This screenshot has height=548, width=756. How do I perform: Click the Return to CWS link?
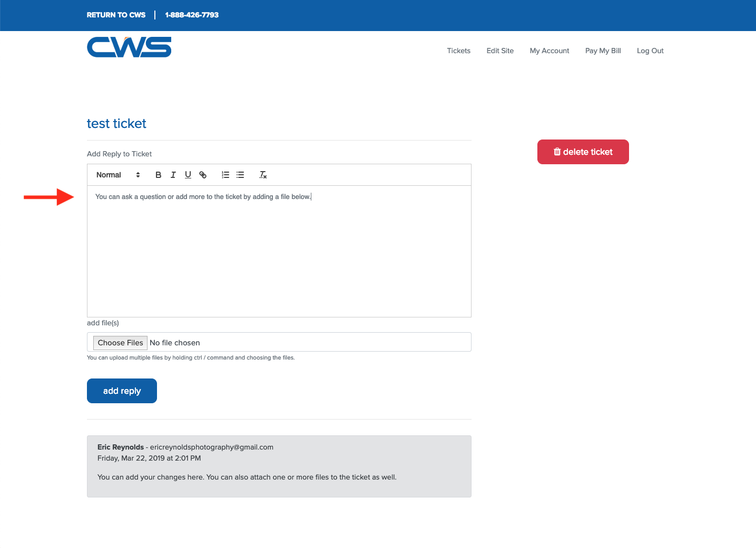[116, 15]
